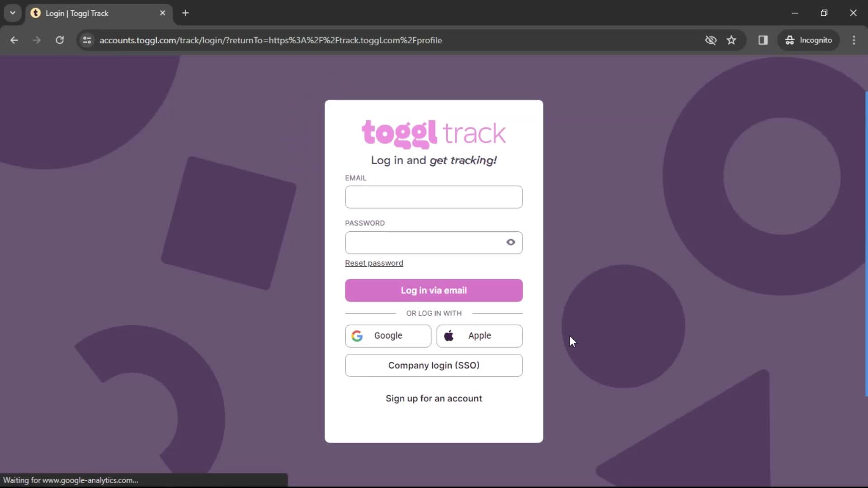Click the browser extensions puzzle icon
The width and height of the screenshot is (868, 488).
pyautogui.click(x=763, y=40)
